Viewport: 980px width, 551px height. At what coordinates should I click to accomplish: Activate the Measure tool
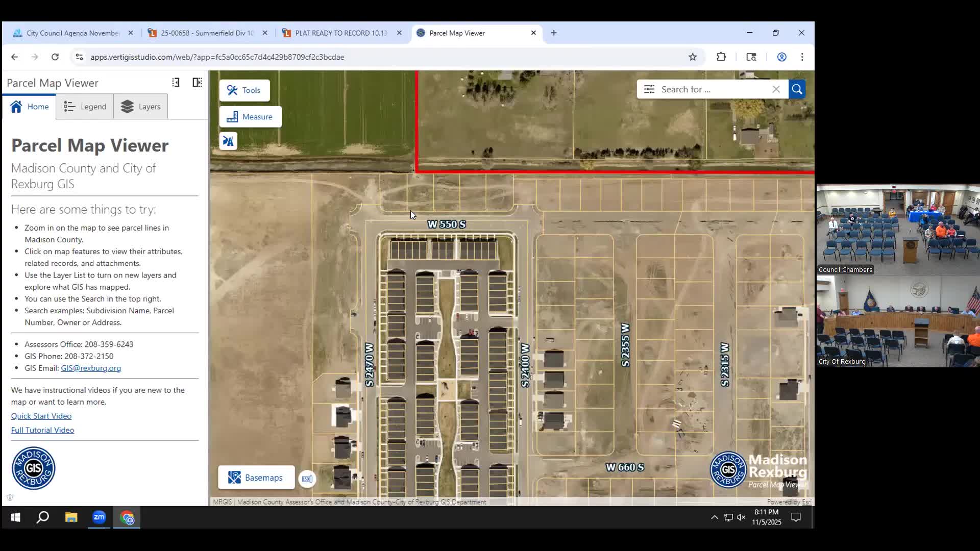(250, 116)
